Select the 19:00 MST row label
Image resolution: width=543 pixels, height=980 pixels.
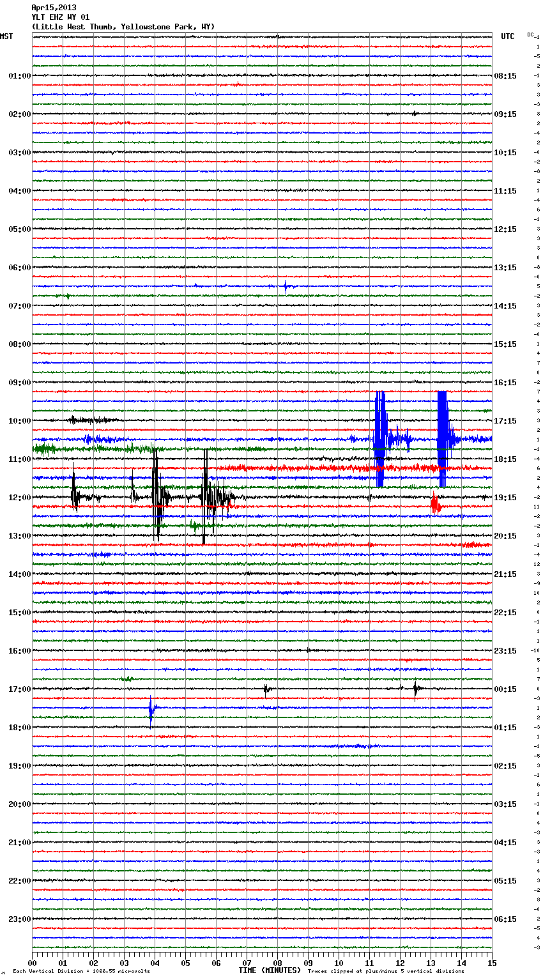tap(20, 766)
